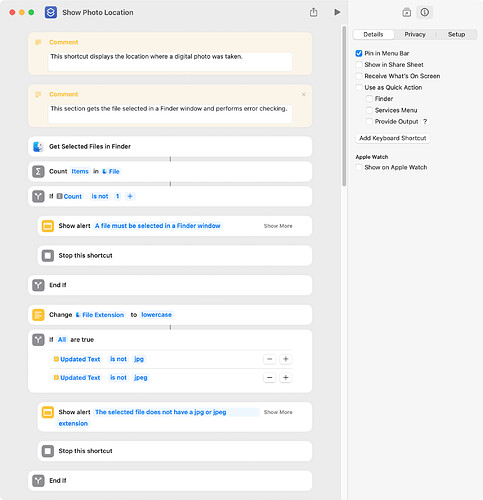Image resolution: width=483 pixels, height=500 pixels.
Task: Open the lowercase case option dropdown
Action: click(156, 315)
